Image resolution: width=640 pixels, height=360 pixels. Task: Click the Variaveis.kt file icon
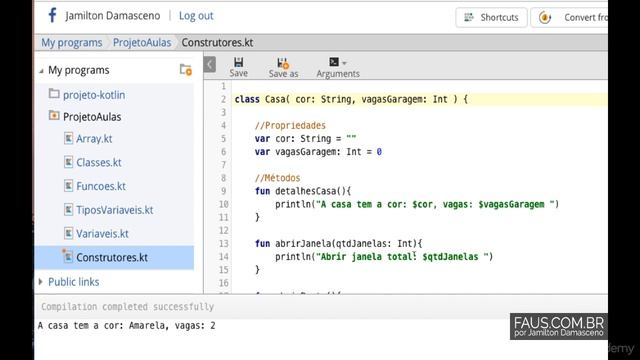69,233
